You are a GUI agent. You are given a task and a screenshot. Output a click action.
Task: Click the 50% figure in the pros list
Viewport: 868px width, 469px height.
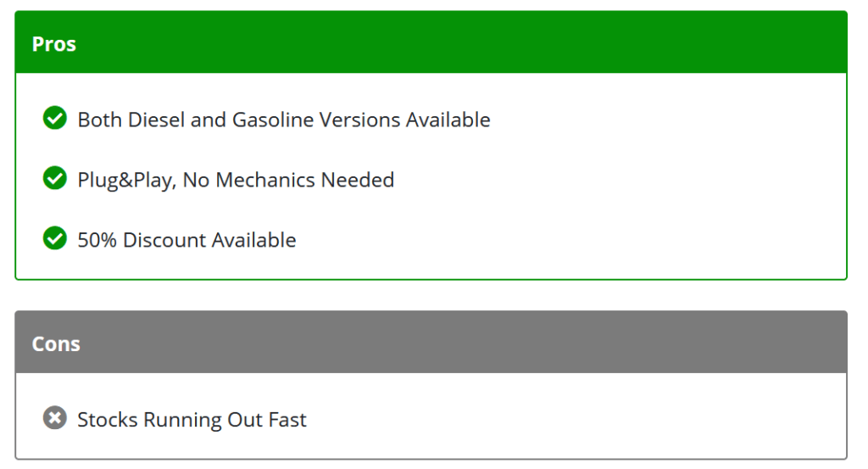click(x=97, y=240)
